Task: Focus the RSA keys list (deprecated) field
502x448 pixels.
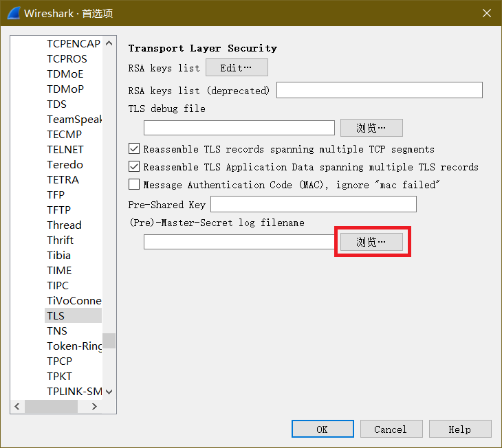Action: pyautogui.click(x=379, y=90)
